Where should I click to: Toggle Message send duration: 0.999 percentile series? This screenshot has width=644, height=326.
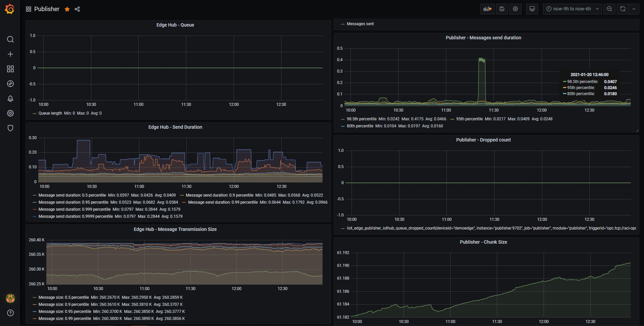[x=75, y=209]
